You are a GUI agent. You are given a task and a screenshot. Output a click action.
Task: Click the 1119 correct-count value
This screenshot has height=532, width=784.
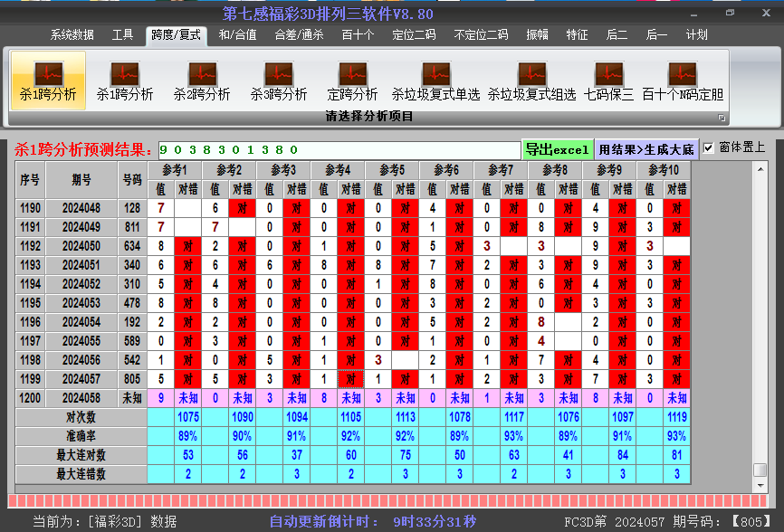coord(676,417)
